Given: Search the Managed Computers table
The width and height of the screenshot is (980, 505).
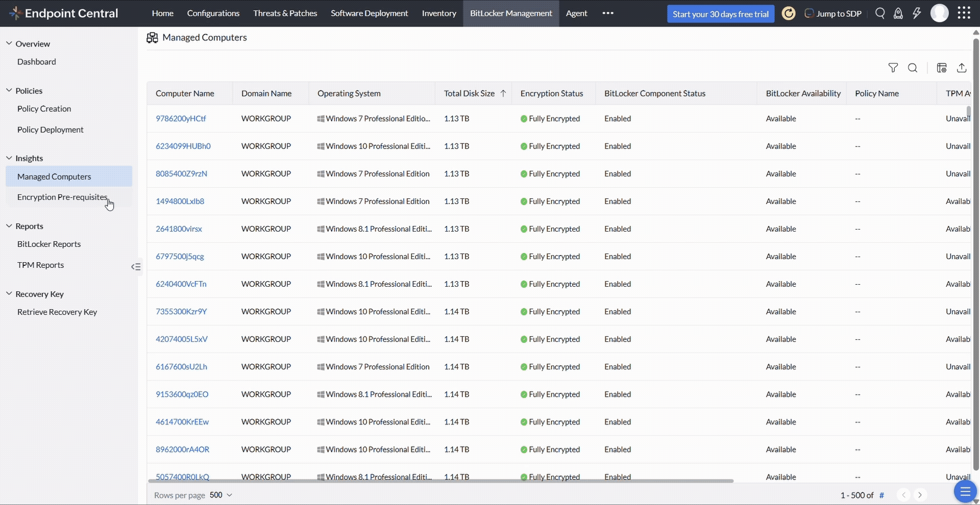Looking at the screenshot, I should pos(913,68).
